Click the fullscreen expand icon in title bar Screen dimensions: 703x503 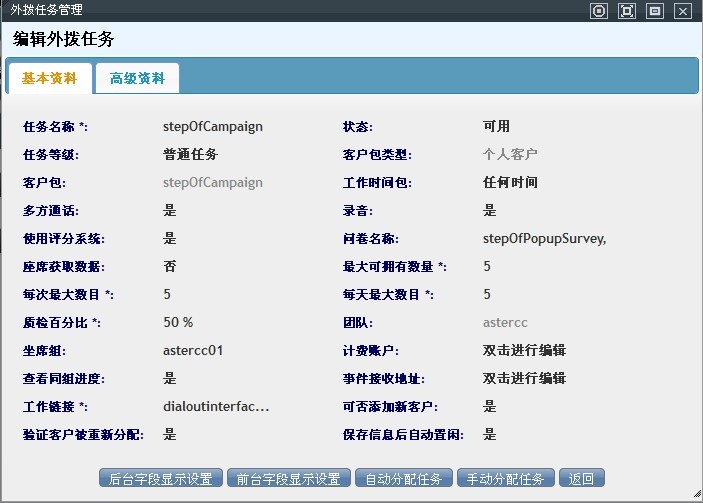tap(627, 11)
